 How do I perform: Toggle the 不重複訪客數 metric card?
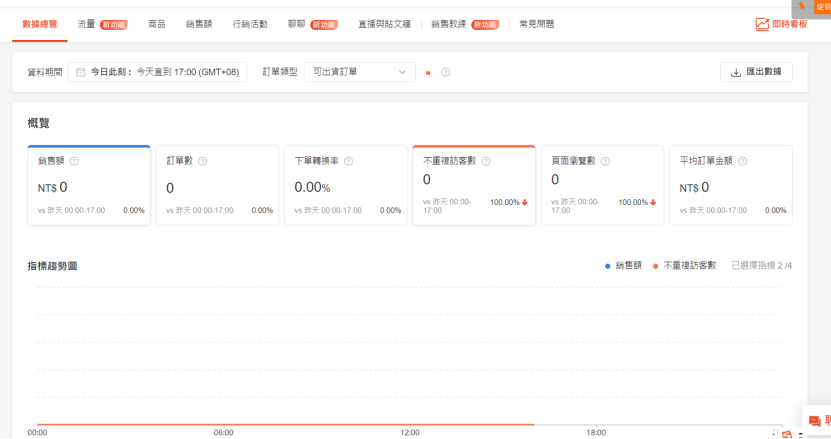point(473,186)
